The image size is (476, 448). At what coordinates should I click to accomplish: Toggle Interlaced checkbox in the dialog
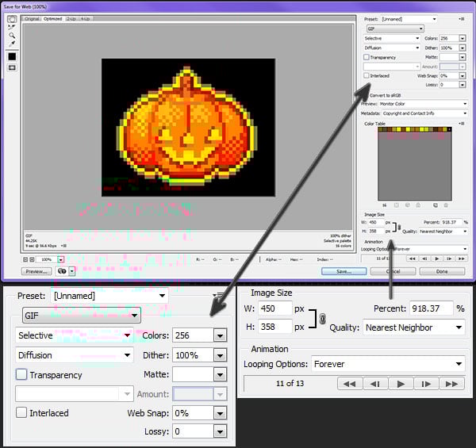[x=366, y=76]
